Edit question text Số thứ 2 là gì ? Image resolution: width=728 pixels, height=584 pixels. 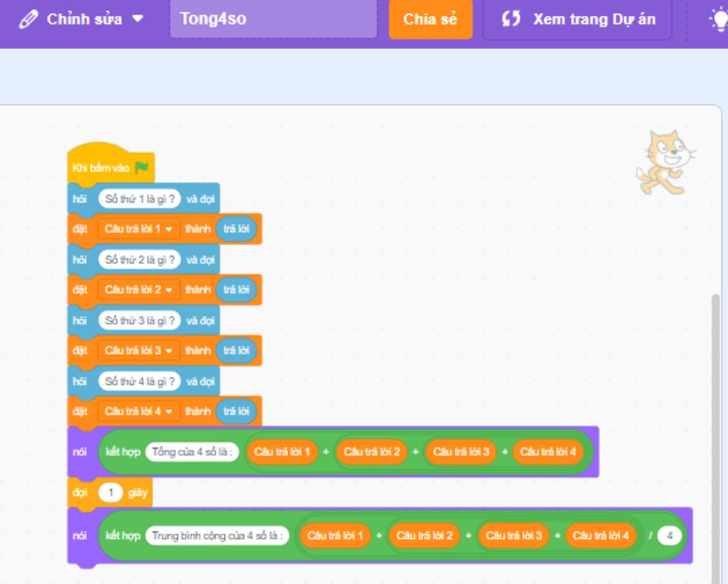click(139, 260)
